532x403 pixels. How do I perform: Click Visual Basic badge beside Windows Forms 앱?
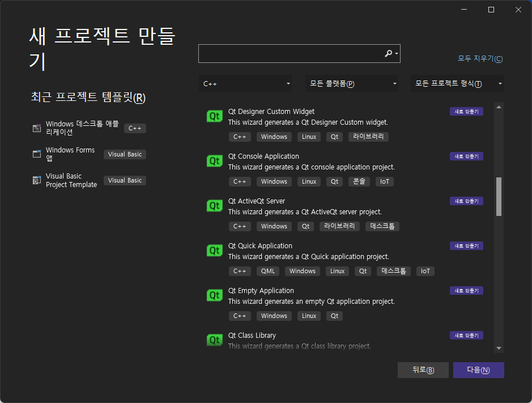125,154
